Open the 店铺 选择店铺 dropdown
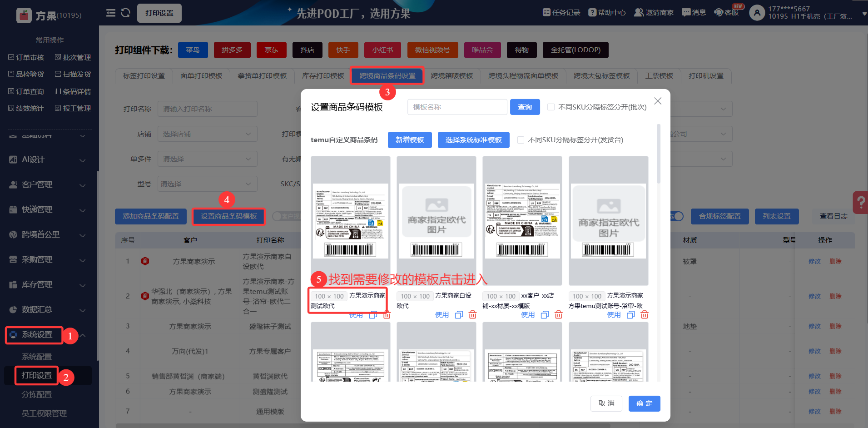The height and width of the screenshot is (428, 868). [208, 134]
